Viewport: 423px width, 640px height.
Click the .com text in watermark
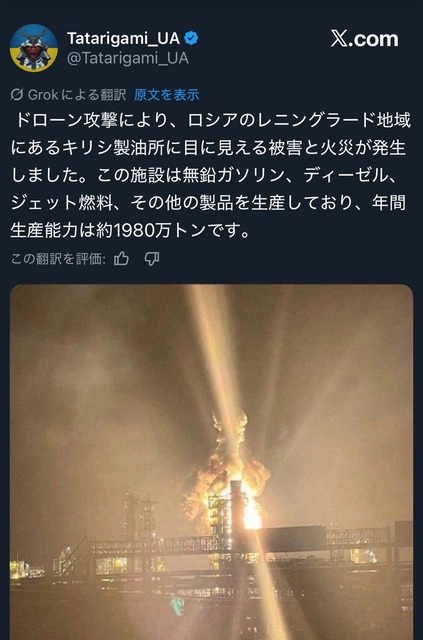point(373,39)
